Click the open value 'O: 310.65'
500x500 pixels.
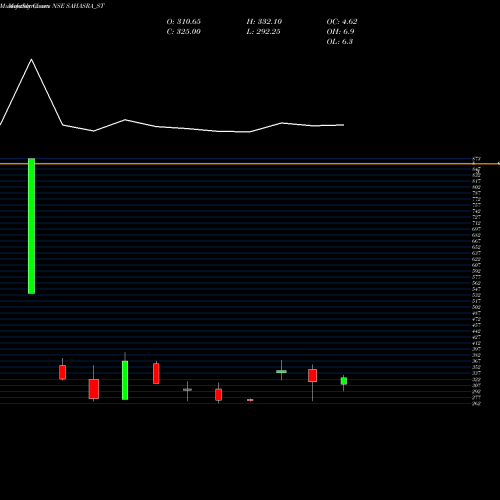pos(184,22)
